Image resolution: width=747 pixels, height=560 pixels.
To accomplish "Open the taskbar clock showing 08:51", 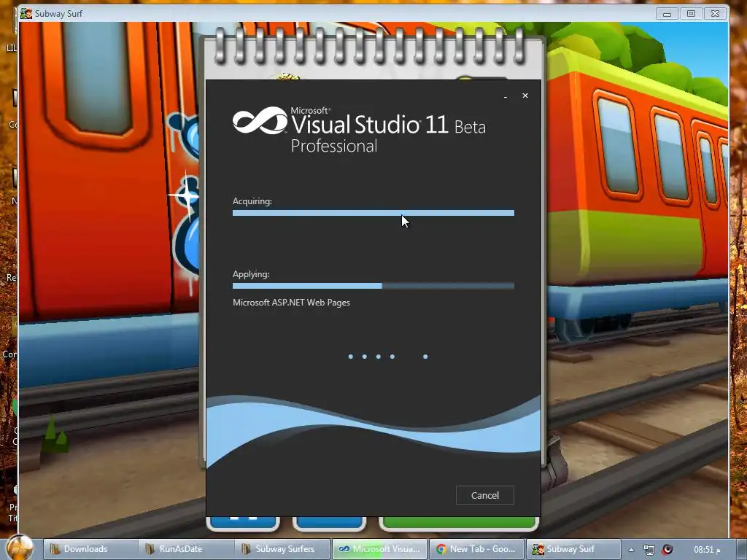I will click(x=706, y=550).
